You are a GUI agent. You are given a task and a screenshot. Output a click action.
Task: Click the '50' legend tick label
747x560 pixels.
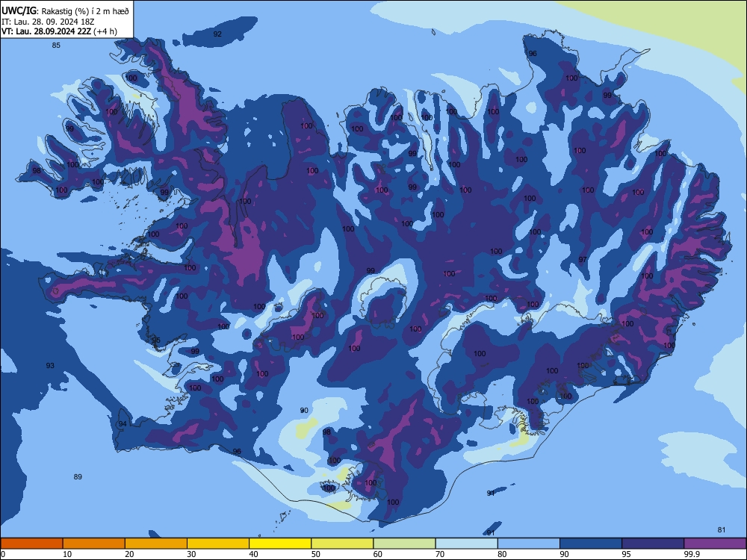coord(316,554)
